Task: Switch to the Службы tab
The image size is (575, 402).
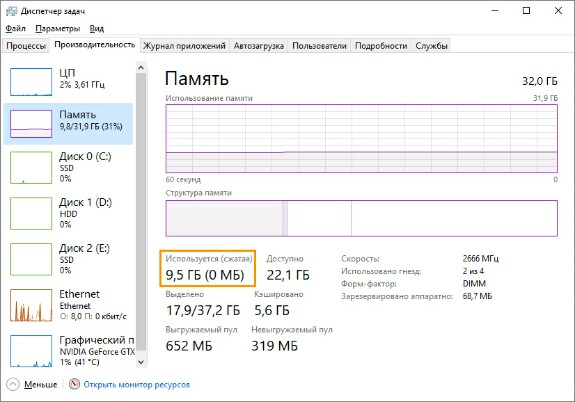Action: tap(431, 46)
